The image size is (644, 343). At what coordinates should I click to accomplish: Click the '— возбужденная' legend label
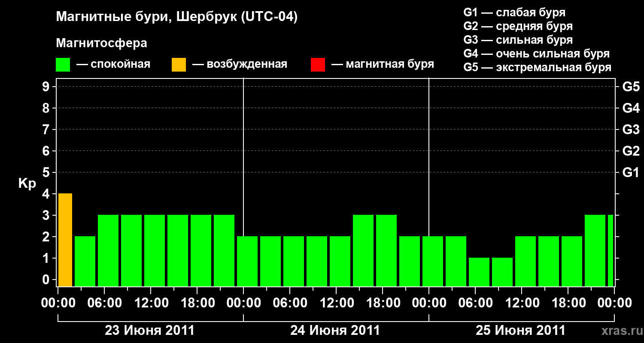click(240, 64)
